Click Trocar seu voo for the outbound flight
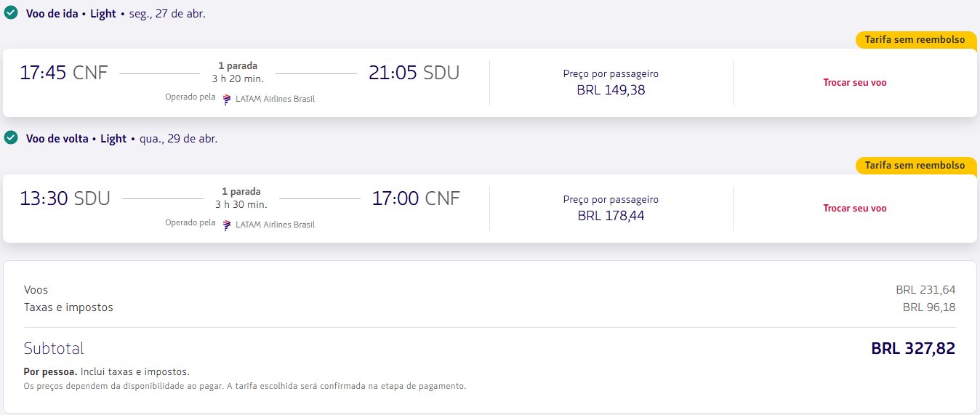Screen dimensions: 980x415 coord(854,83)
